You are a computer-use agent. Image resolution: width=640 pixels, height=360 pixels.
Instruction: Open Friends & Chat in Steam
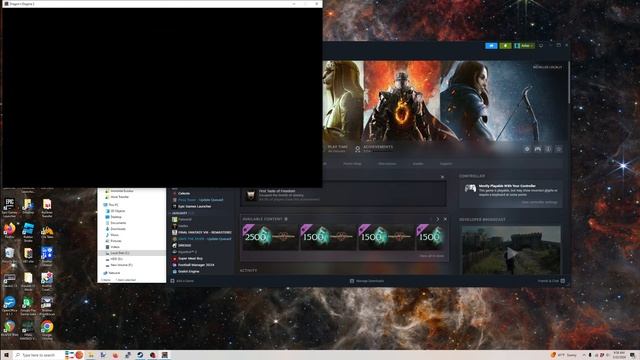coord(551,281)
